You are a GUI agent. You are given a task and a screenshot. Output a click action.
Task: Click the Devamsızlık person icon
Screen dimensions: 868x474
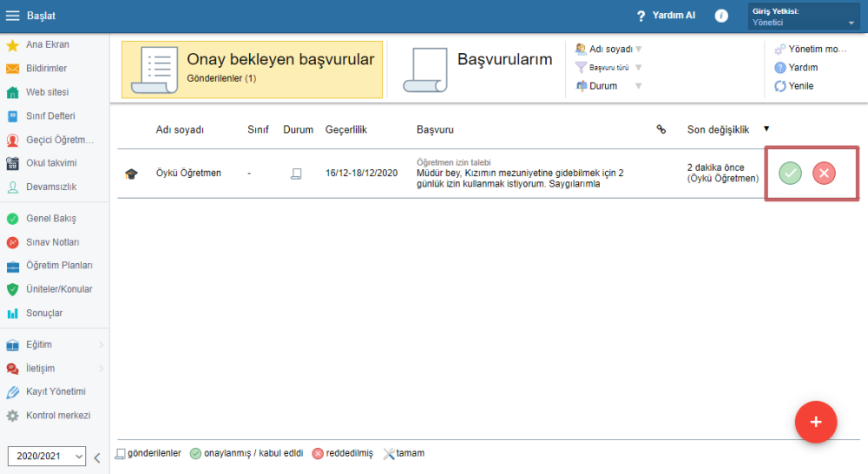[x=12, y=188]
